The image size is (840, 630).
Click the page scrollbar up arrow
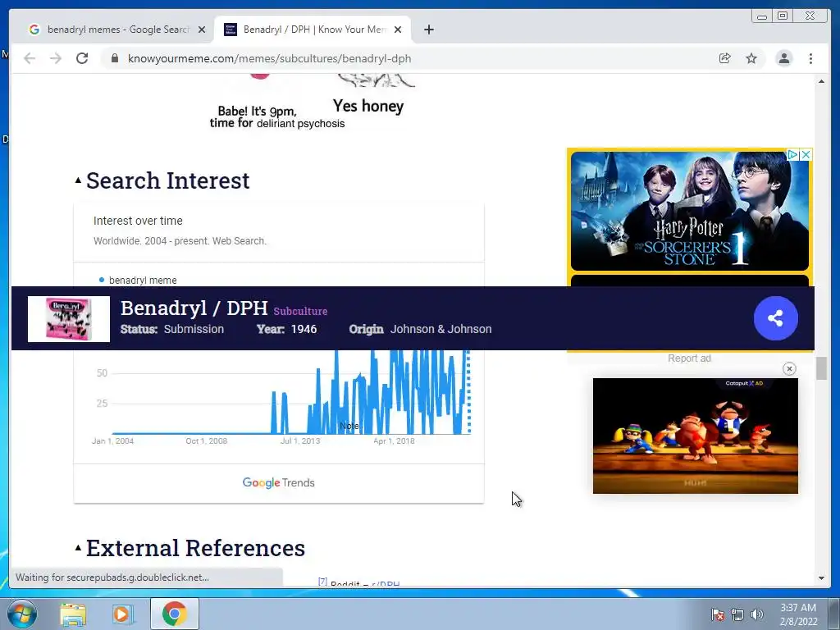[x=821, y=81]
